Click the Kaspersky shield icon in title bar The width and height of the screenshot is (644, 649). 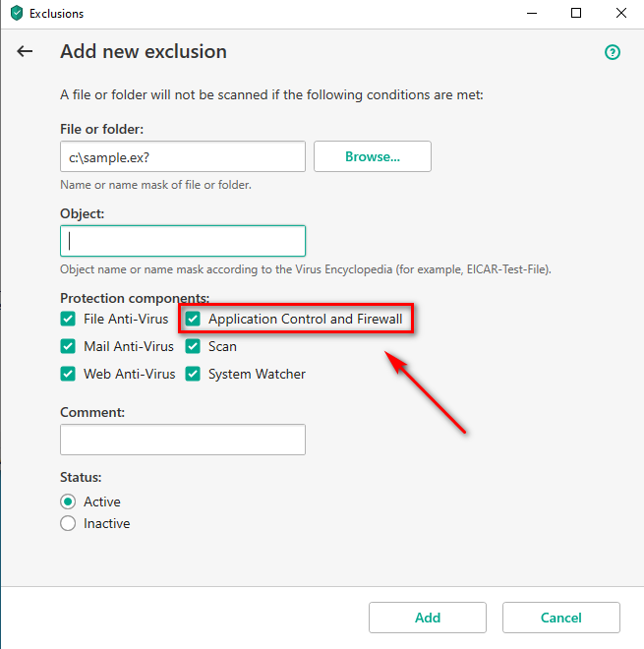(17, 13)
